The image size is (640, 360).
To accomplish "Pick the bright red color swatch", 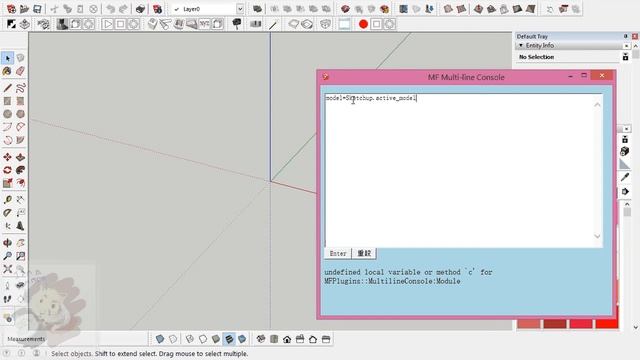I will pyautogui.click(x=607, y=324).
